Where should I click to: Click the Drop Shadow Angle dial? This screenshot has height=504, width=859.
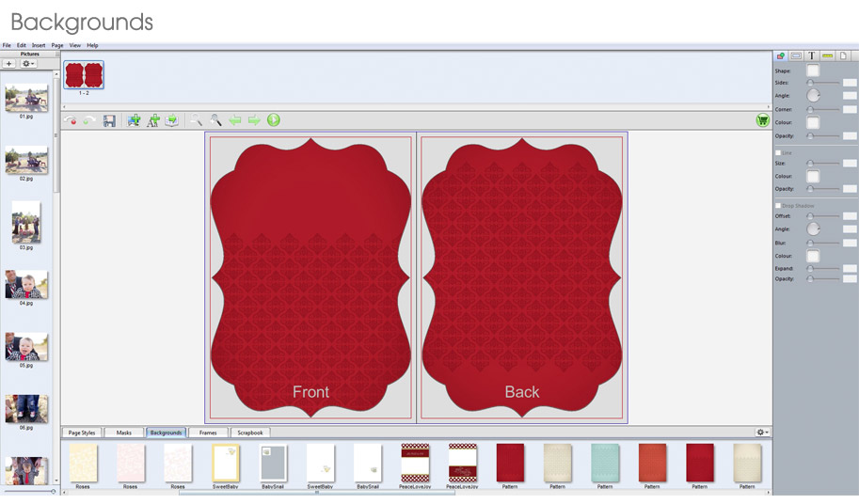tap(814, 228)
